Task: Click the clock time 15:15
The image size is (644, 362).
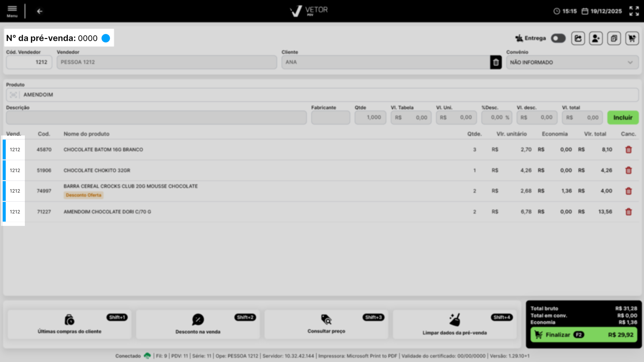Action: (565, 11)
